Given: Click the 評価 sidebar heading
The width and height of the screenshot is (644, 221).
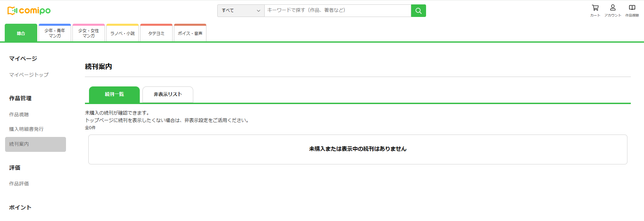Looking at the screenshot, I should coord(15,168).
